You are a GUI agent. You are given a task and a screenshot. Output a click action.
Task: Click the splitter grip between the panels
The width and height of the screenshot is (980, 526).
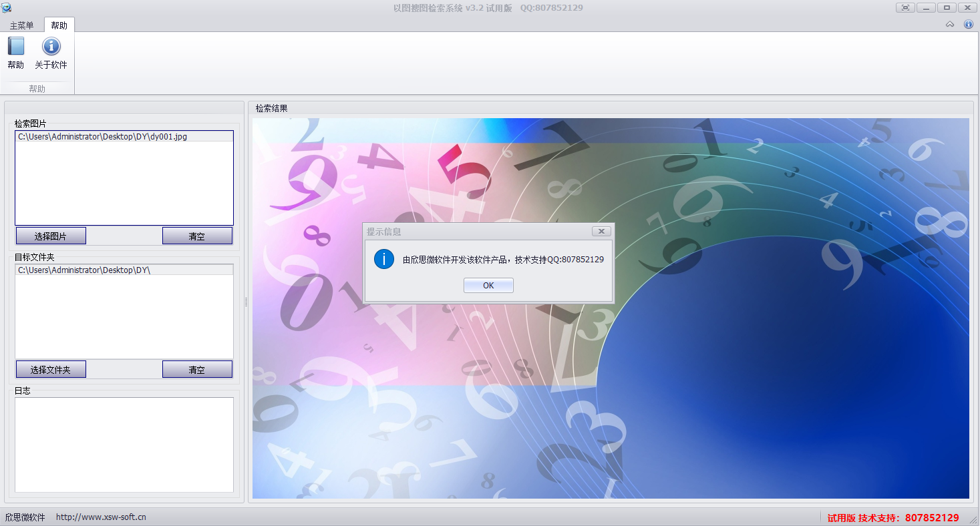pos(246,302)
